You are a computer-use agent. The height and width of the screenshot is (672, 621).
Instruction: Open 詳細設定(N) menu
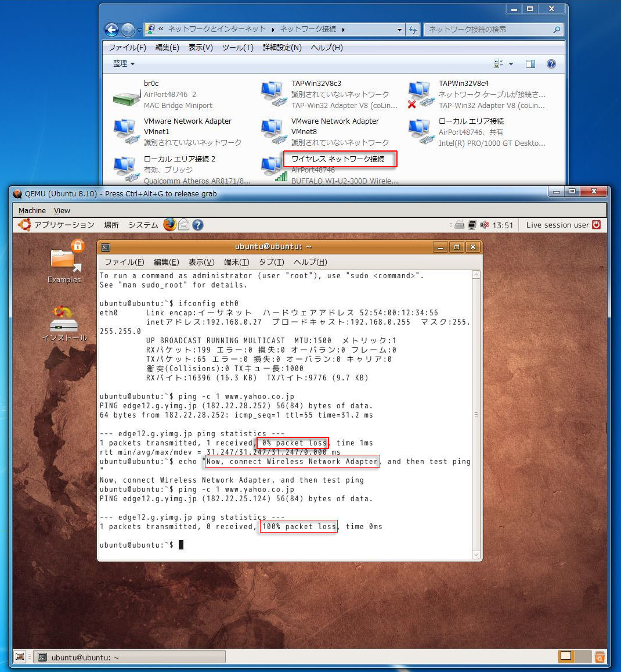click(x=282, y=47)
